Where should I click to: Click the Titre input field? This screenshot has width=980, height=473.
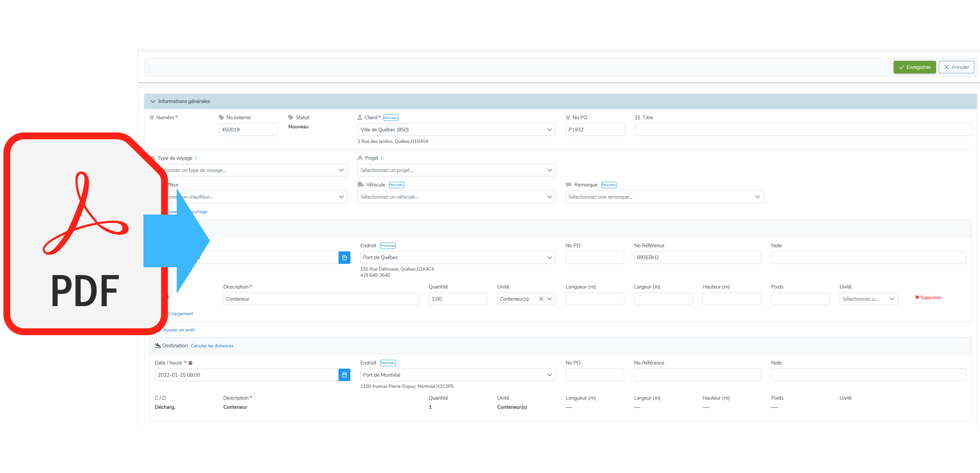(x=803, y=129)
